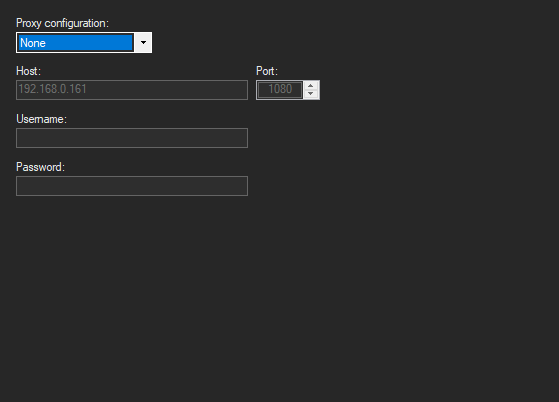Click the Proxy configuration label
Screen dimensions: 559x402
tap(62, 23)
